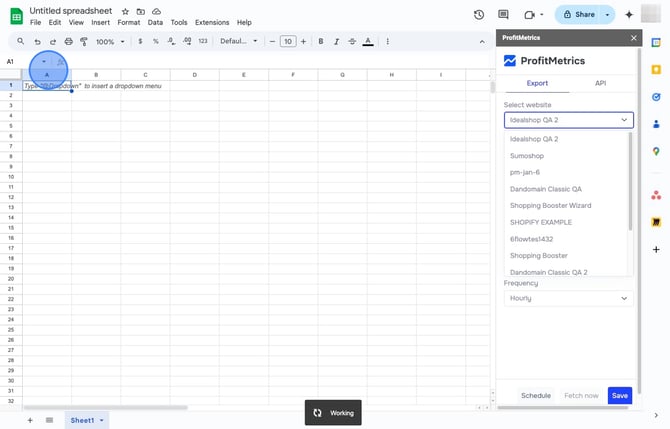This screenshot has width=670, height=429.
Task: Open the name box dropdown arrow
Action: tap(44, 62)
